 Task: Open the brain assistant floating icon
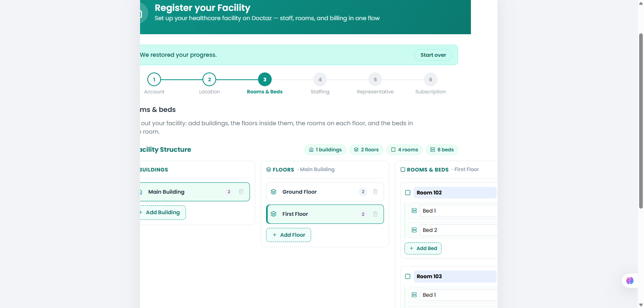[630, 281]
